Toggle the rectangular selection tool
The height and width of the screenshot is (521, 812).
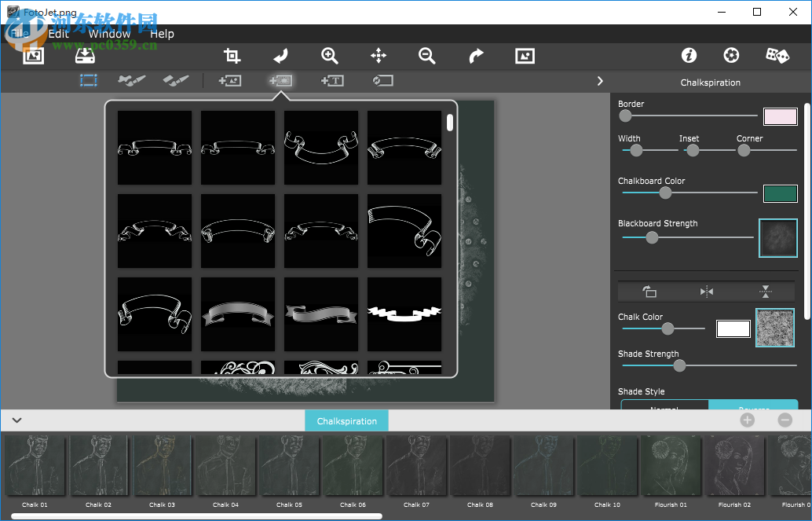point(88,80)
